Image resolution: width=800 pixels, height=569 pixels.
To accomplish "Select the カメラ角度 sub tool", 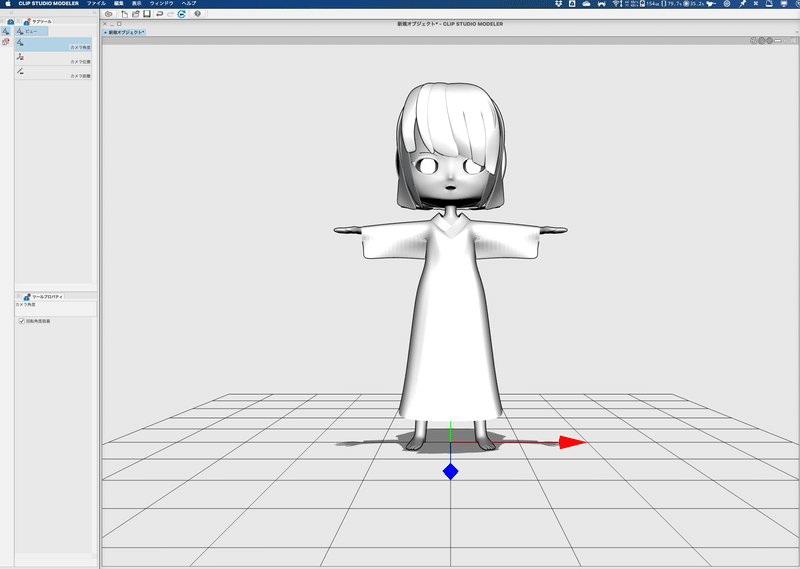I will [53, 44].
